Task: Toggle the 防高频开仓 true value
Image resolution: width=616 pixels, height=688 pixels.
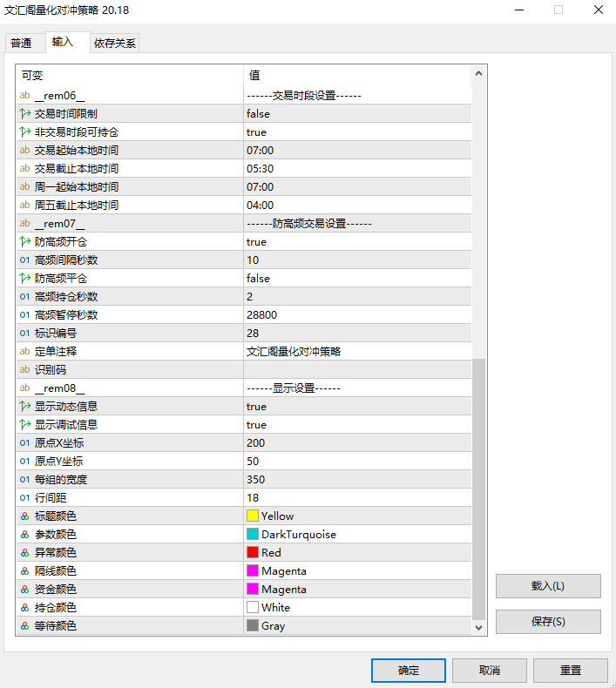Action: coord(357,242)
